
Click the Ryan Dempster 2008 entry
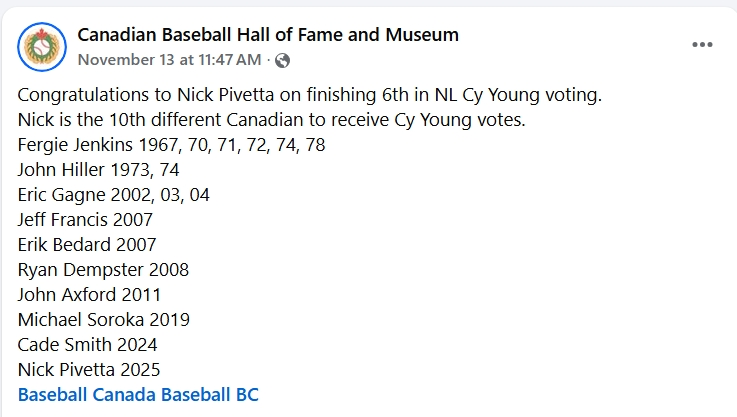(103, 269)
